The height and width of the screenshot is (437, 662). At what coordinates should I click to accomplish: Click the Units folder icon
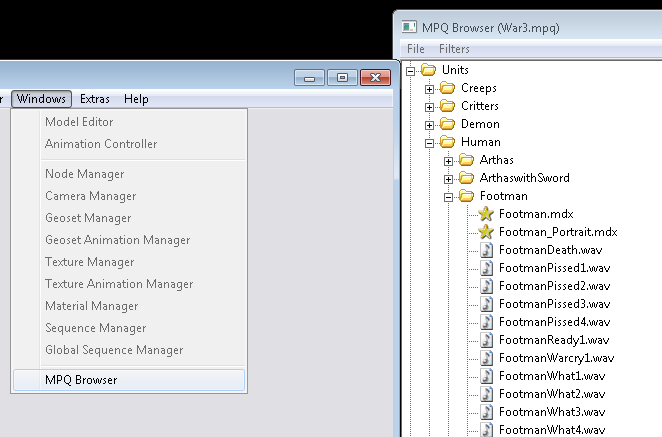[x=429, y=70]
